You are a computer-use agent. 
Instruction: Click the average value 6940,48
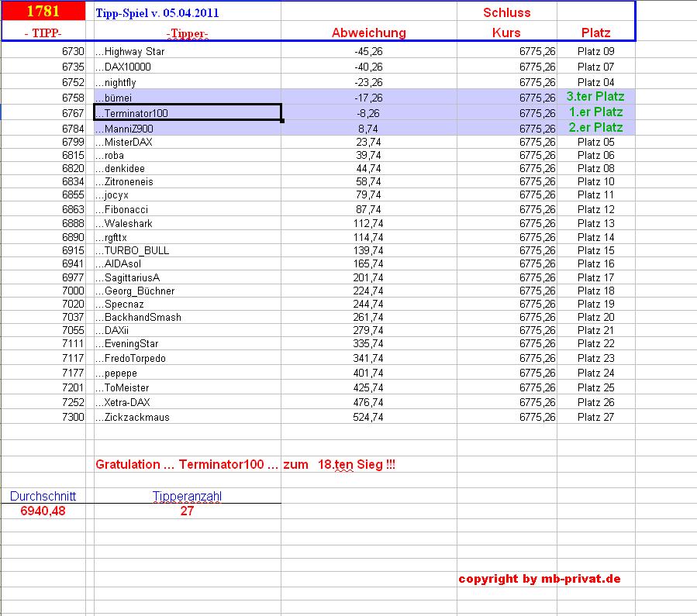pyautogui.click(x=43, y=511)
